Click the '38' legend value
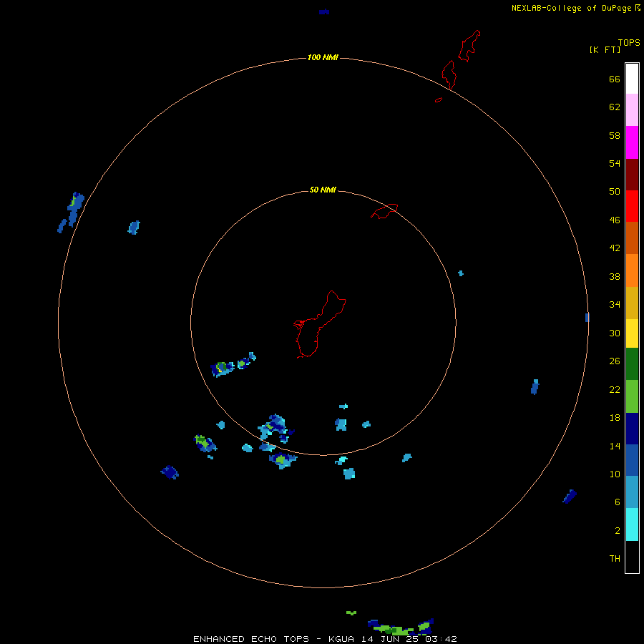 tap(615, 277)
